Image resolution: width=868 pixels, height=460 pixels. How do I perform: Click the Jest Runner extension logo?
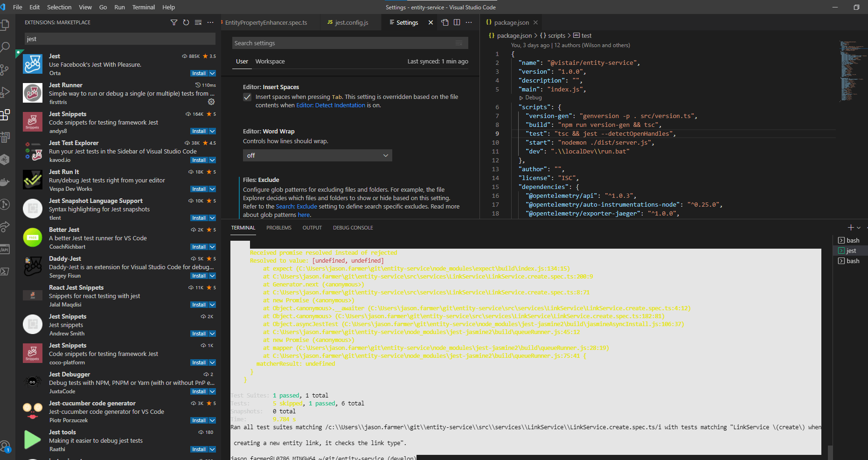coord(33,93)
